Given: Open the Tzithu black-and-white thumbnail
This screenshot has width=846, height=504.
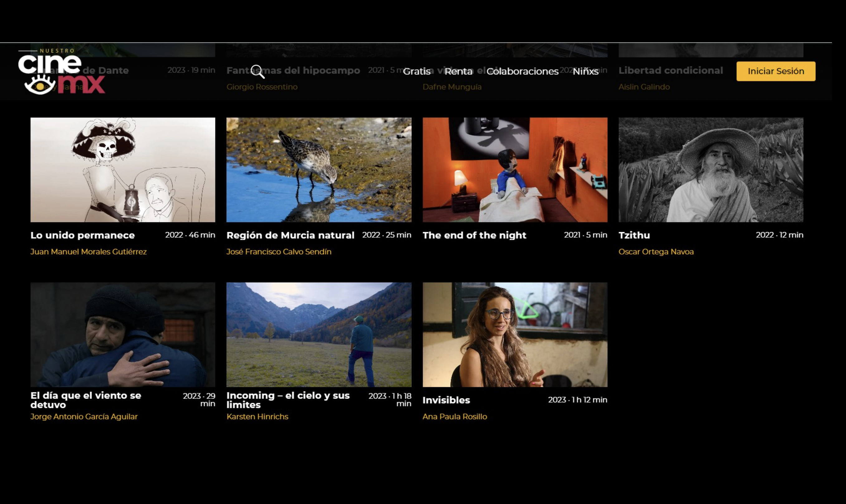Looking at the screenshot, I should [x=711, y=170].
